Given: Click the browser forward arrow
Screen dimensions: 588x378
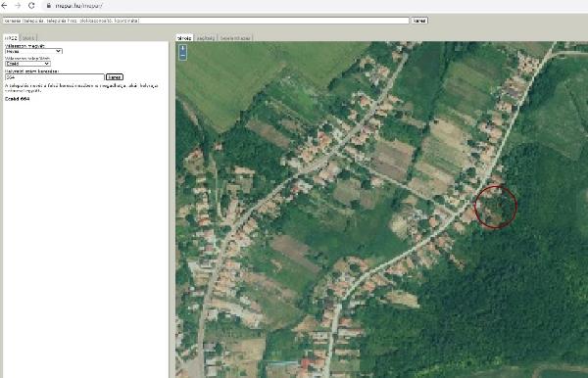Looking at the screenshot, I should [x=18, y=6].
